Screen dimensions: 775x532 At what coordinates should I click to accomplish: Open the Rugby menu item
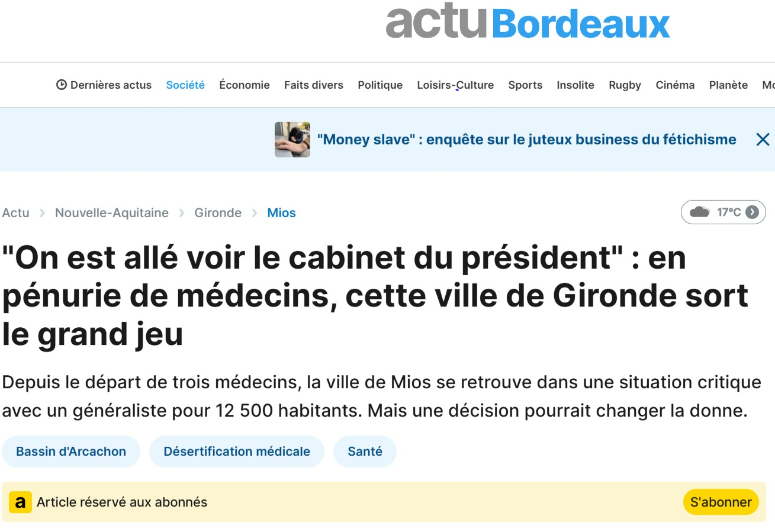(625, 85)
